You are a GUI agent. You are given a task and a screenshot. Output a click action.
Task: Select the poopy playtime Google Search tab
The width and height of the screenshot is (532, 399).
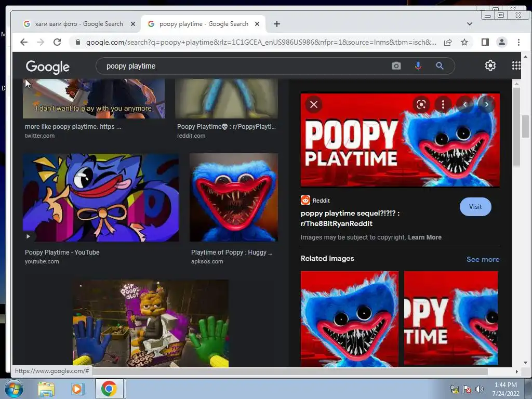[x=204, y=24]
